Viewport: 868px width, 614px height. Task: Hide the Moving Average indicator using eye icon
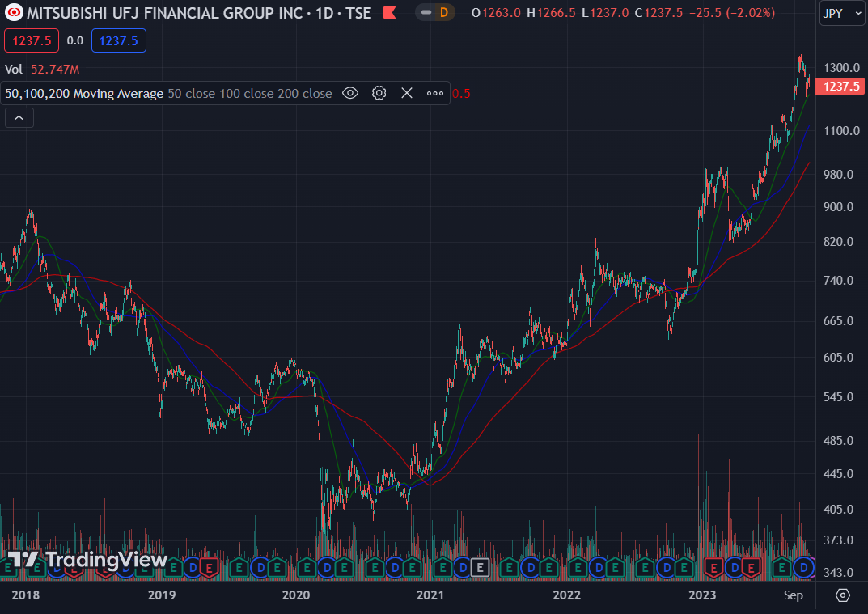tap(349, 93)
